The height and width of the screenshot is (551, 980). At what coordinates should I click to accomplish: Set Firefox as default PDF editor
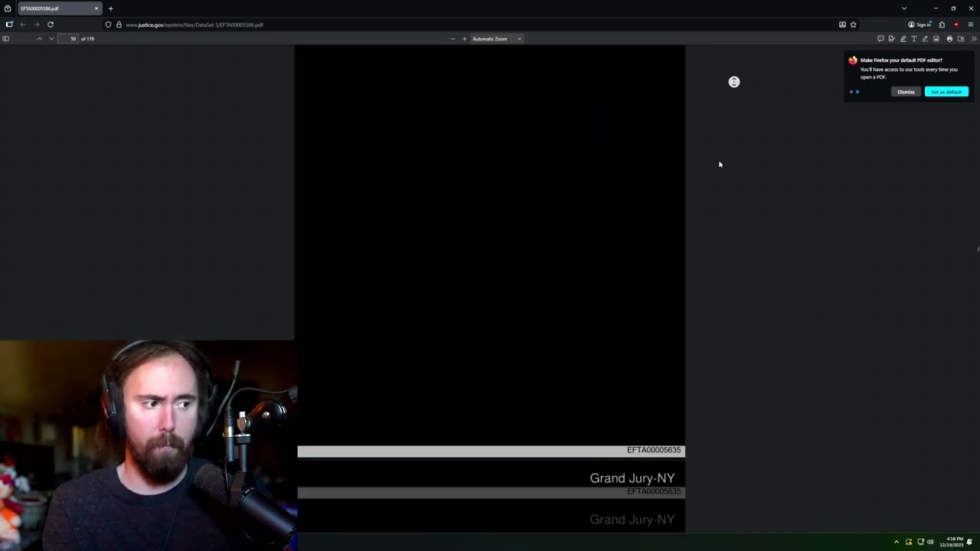946,92
